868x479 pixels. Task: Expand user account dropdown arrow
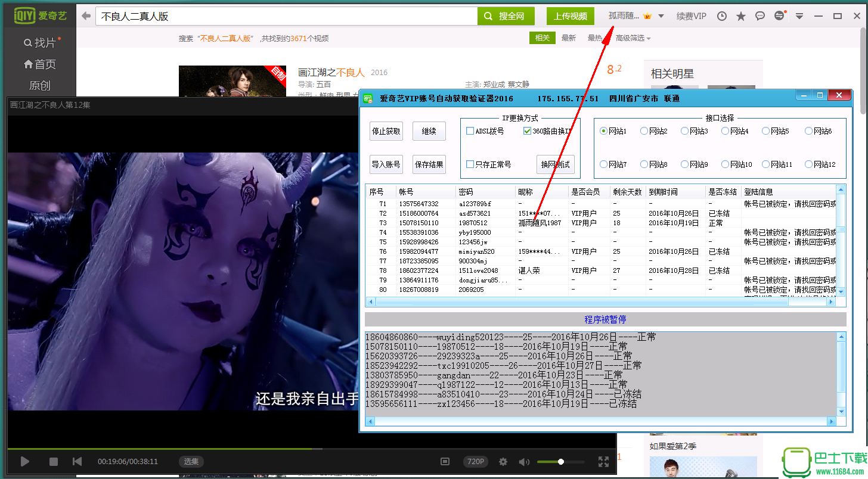pos(661,16)
